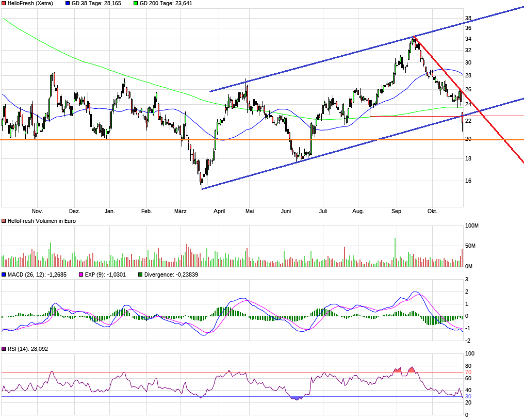This screenshot has width=524, height=420.
Task: Click the 'Juli' month label
Action: tap(323, 212)
